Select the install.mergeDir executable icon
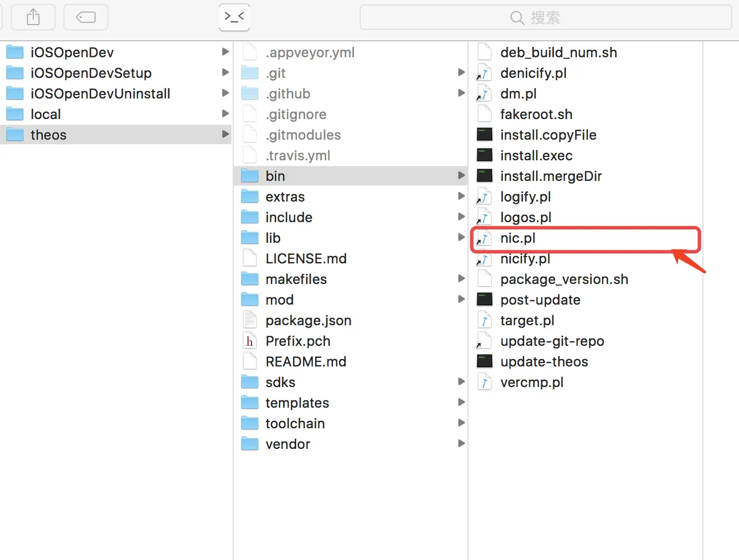739x560 pixels. [485, 176]
